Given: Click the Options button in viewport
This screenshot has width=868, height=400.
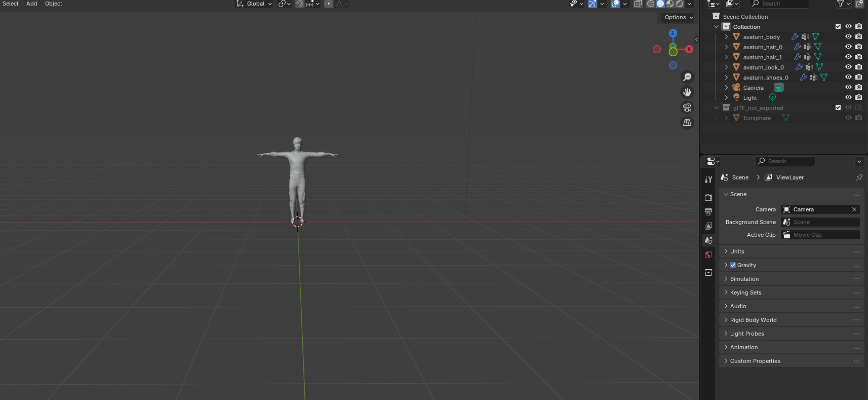Looking at the screenshot, I should [678, 17].
